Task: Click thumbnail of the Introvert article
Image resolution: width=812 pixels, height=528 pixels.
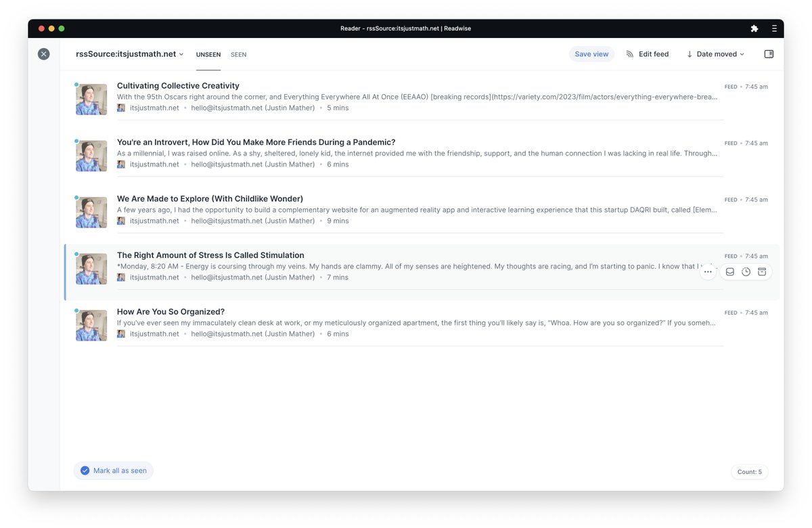Action: [x=91, y=156]
